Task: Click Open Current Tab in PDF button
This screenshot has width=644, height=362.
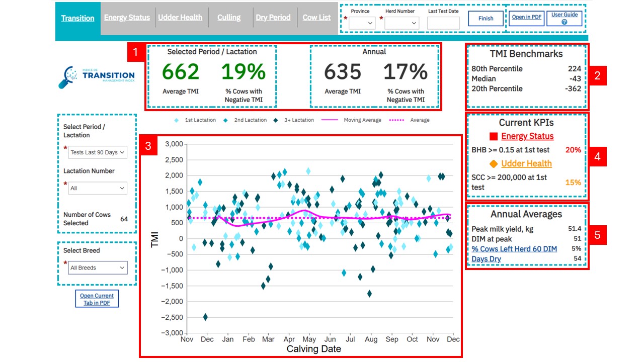Action: (97, 299)
